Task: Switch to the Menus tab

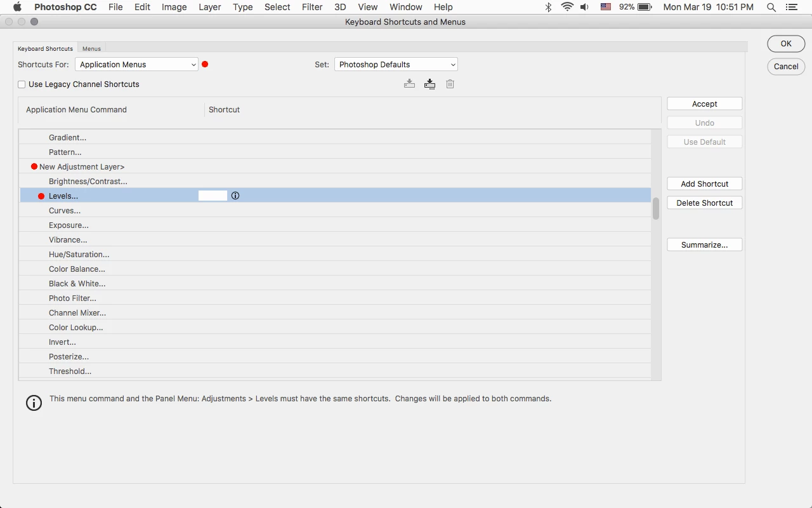Action: click(x=91, y=48)
